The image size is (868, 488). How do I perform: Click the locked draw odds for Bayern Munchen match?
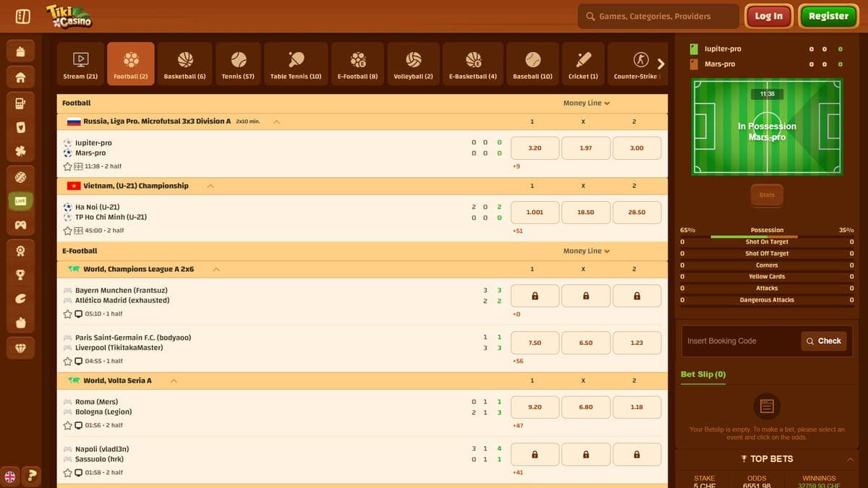(x=586, y=296)
